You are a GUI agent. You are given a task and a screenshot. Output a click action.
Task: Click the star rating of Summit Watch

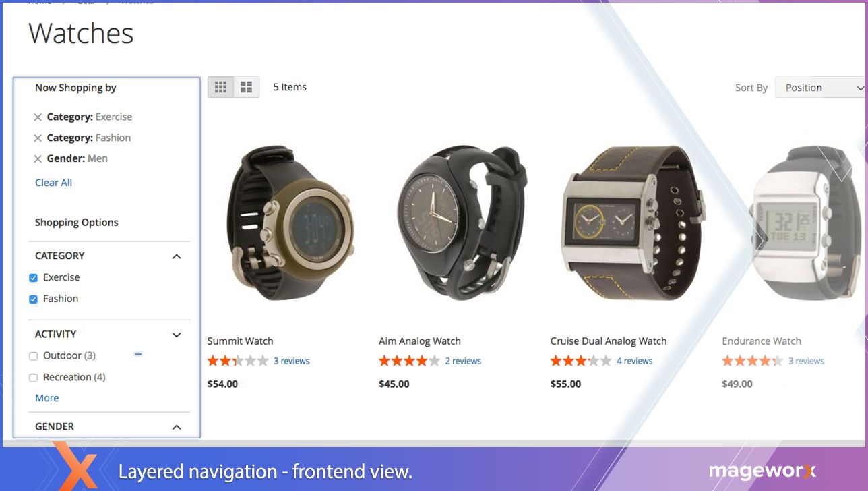pos(238,361)
